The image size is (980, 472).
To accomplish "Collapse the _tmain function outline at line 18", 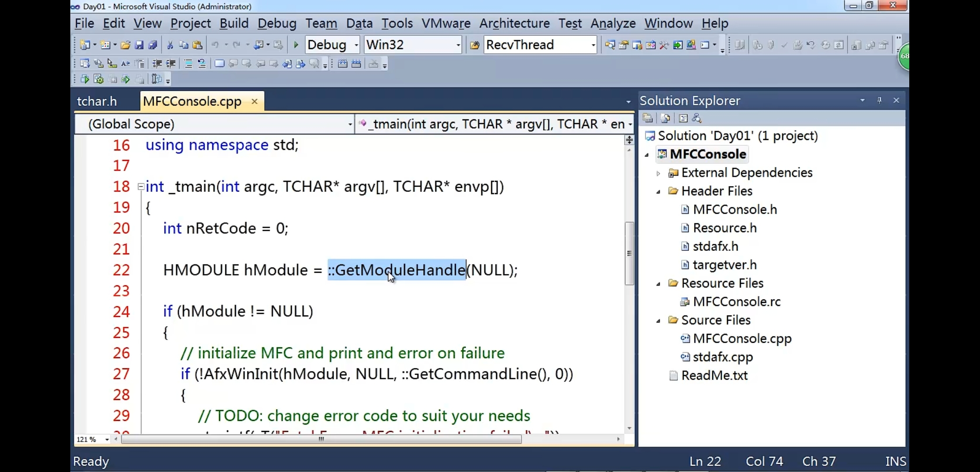I will [141, 187].
